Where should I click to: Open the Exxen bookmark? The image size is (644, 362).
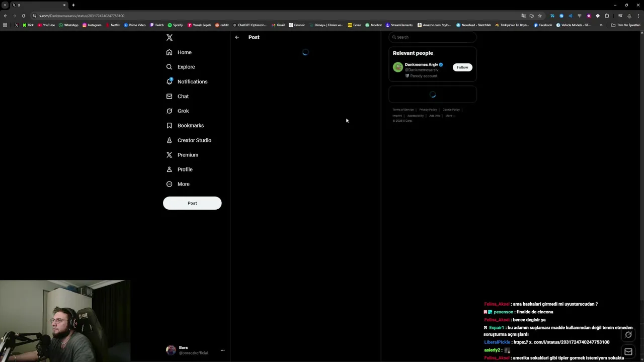354,25
